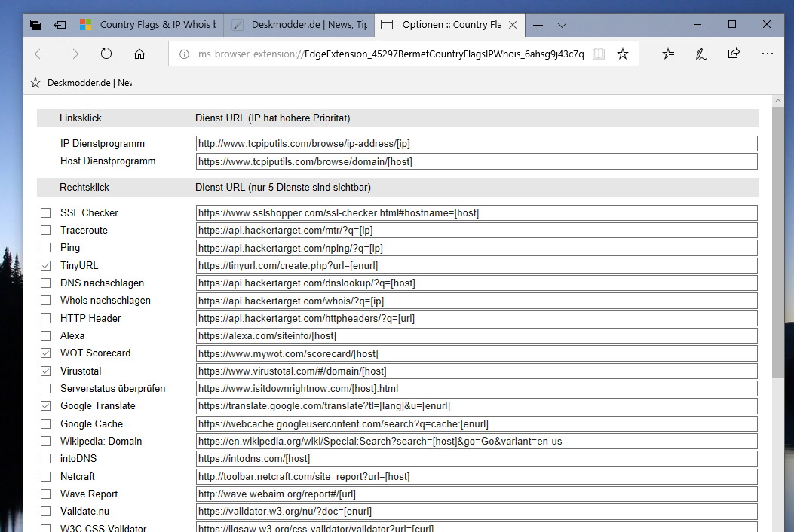
Task: Open Deskmodder.de favorites bar bookmark
Action: pos(81,82)
